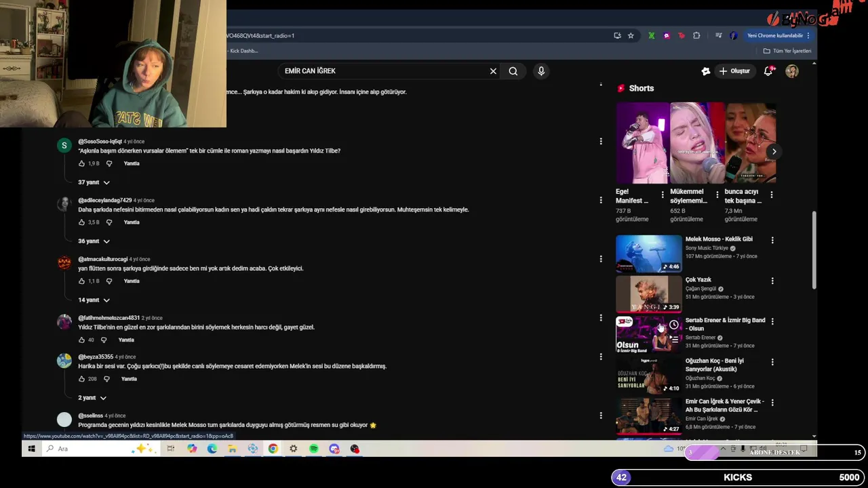Like the @beyza35355 comment

click(x=81, y=379)
